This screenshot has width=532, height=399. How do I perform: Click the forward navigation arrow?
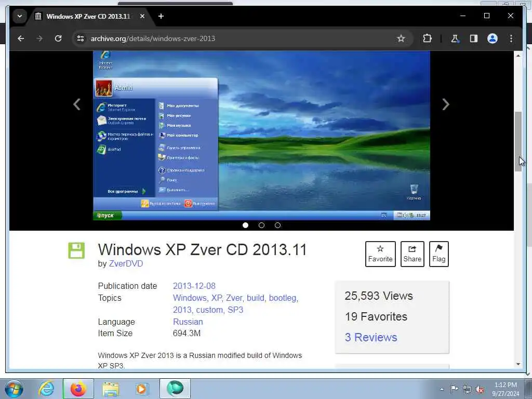click(x=39, y=38)
